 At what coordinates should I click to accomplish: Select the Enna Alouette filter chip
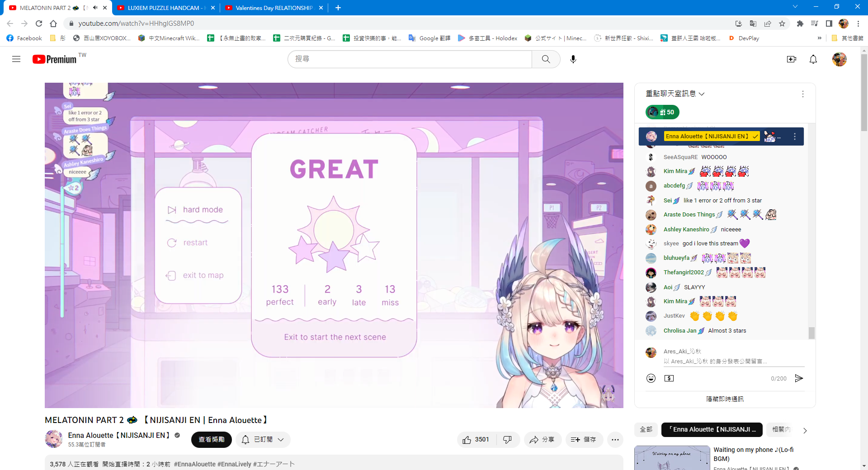pos(712,430)
